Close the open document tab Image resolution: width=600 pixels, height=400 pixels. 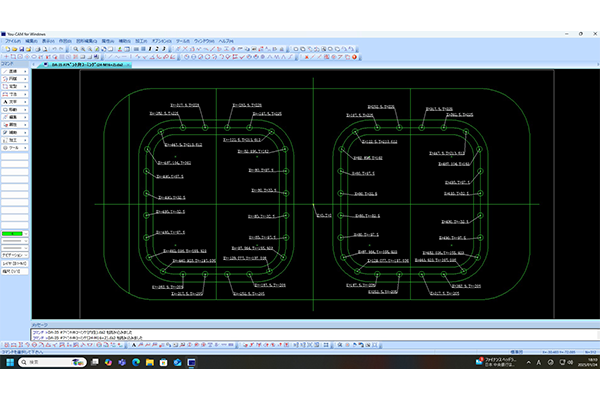pyautogui.click(x=129, y=65)
